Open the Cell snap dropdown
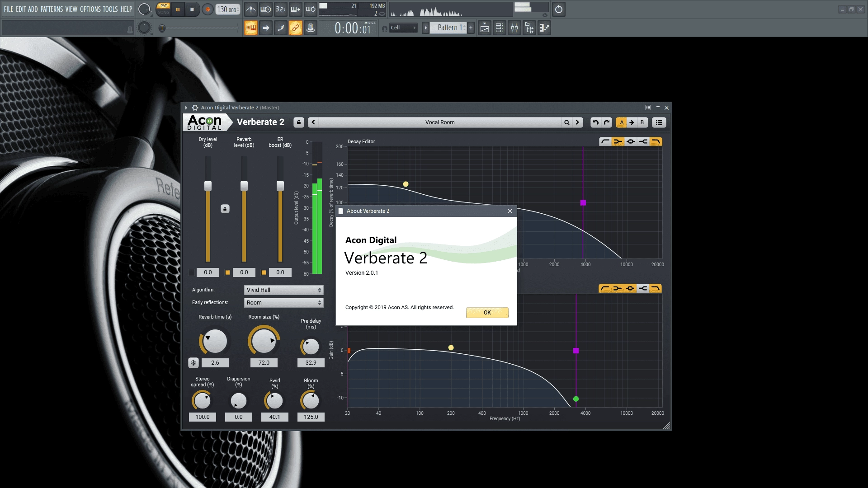Viewport: 868px width, 488px height. coord(403,28)
